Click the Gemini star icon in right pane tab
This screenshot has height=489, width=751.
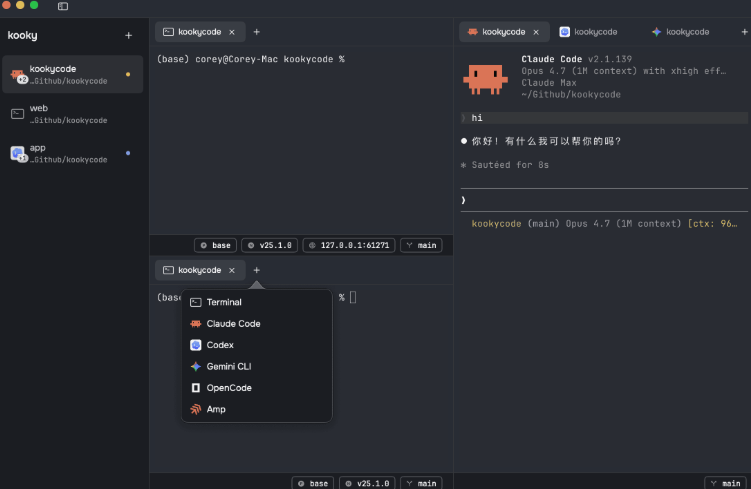657,32
